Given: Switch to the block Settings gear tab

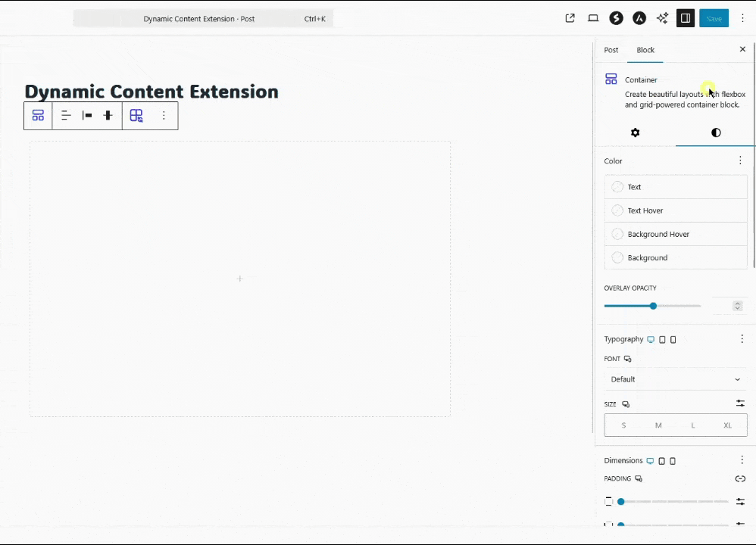Looking at the screenshot, I should point(635,132).
